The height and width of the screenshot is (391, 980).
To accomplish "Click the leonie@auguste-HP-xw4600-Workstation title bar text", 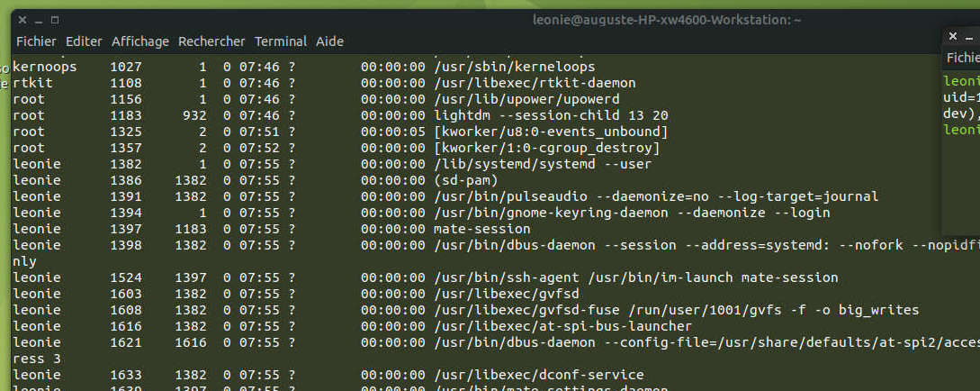I will pyautogui.click(x=666, y=20).
